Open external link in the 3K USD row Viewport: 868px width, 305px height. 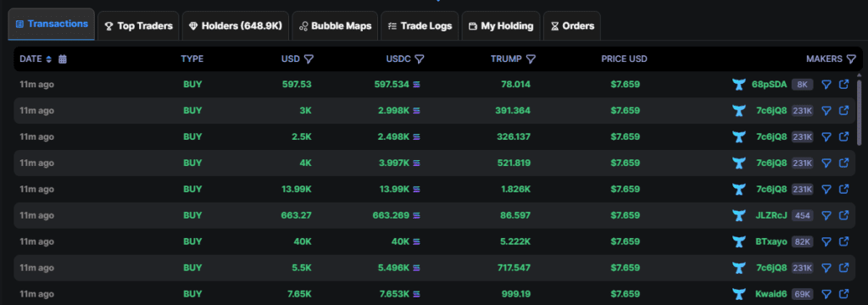tap(843, 111)
